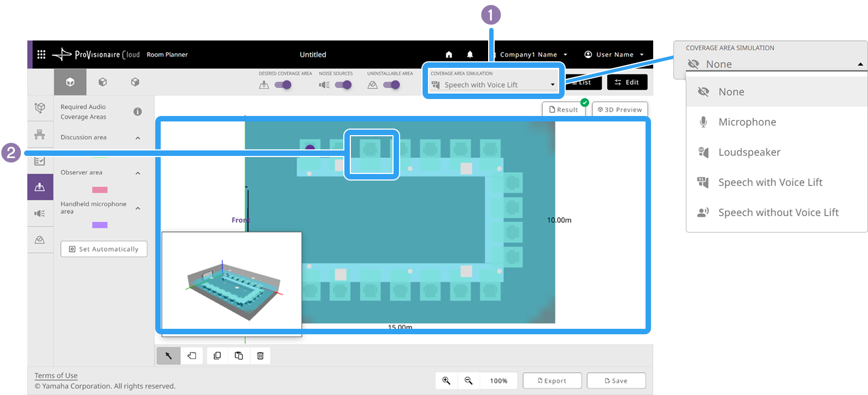Pick the purple Handheld microphone swatch
The width and height of the screenshot is (868, 395).
coord(99,225)
